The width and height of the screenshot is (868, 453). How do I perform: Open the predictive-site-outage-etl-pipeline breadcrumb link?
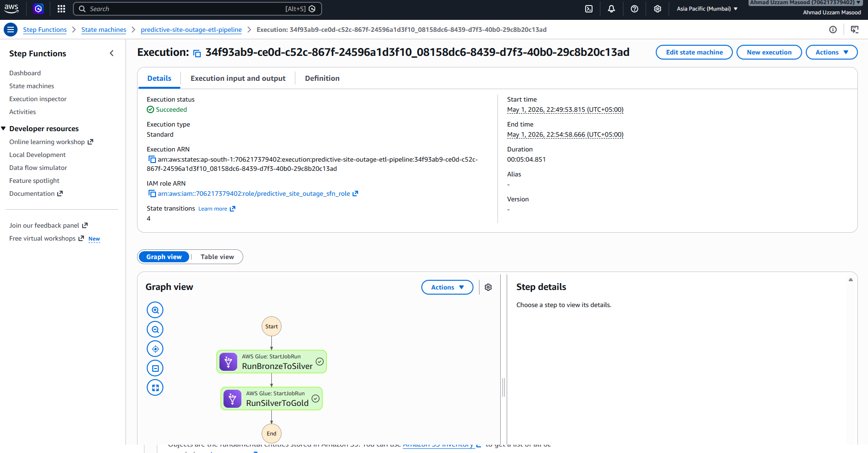click(x=191, y=30)
